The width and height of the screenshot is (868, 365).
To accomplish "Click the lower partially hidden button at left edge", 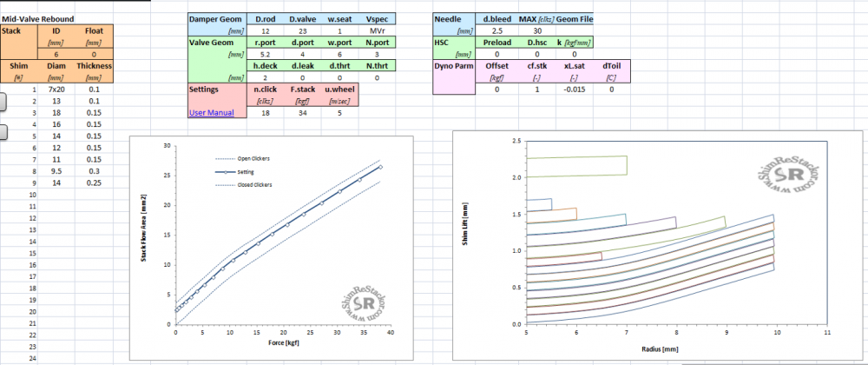I will coord(3,132).
